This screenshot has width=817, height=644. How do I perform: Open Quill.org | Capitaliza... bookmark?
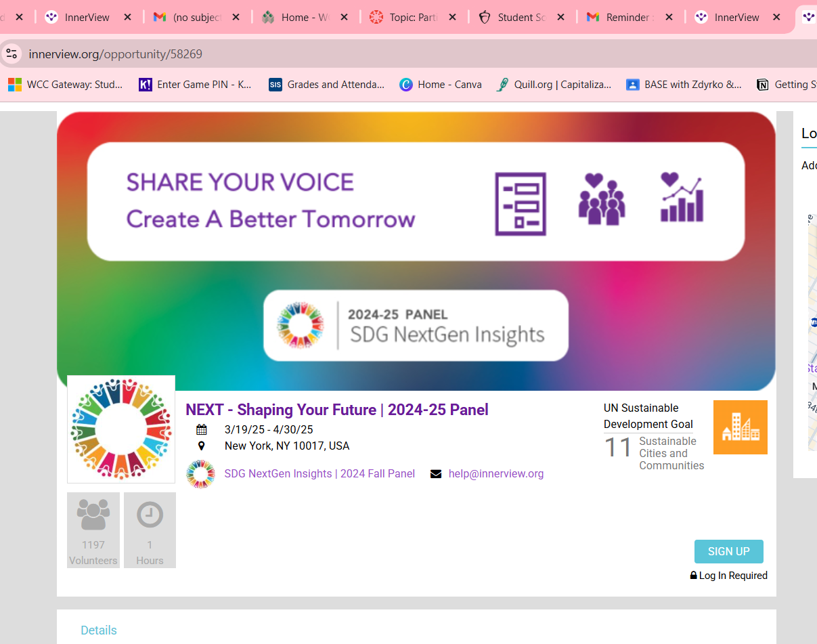click(x=554, y=85)
